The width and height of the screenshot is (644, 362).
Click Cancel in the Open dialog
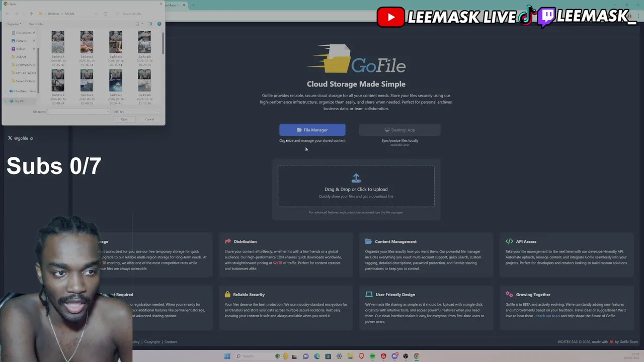click(x=149, y=119)
